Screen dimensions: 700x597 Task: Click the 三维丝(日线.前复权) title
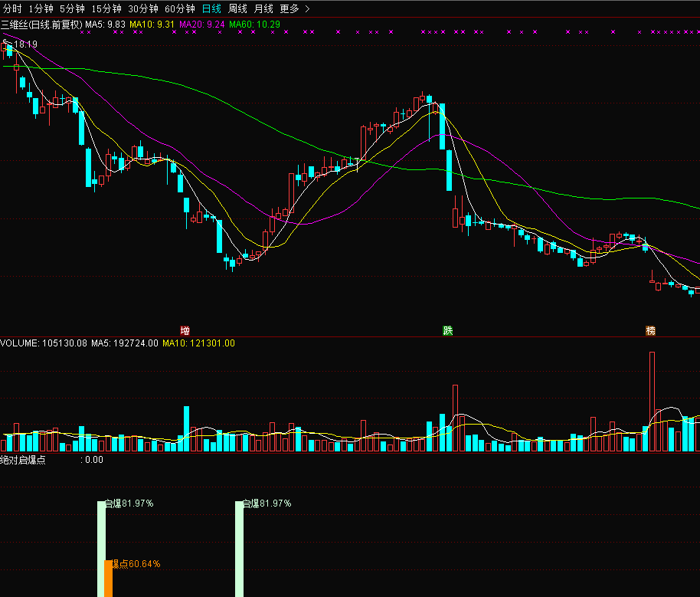[x=42, y=25]
